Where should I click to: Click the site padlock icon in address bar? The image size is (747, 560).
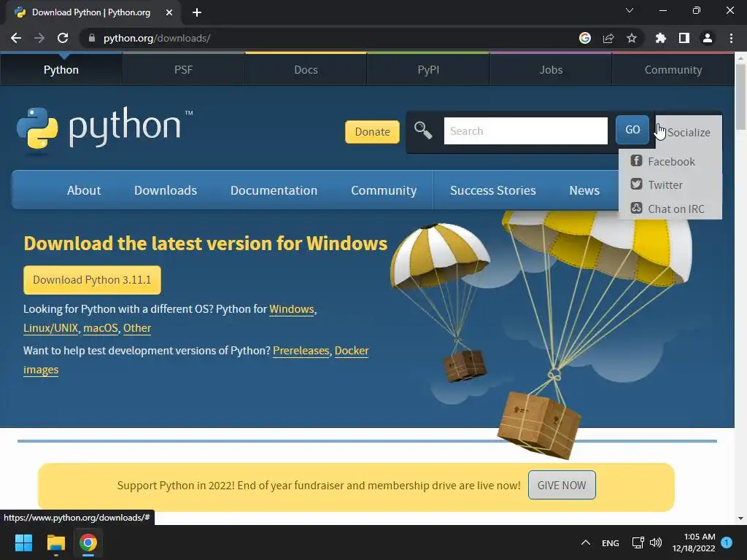(x=91, y=38)
